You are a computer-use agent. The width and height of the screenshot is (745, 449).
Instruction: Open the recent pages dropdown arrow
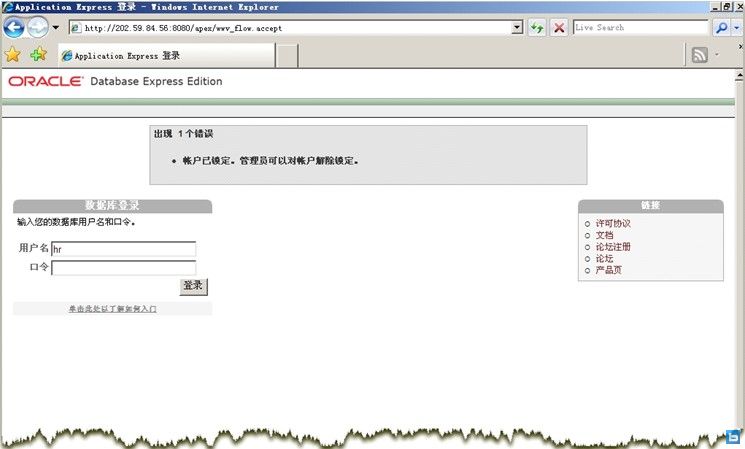tap(56, 28)
